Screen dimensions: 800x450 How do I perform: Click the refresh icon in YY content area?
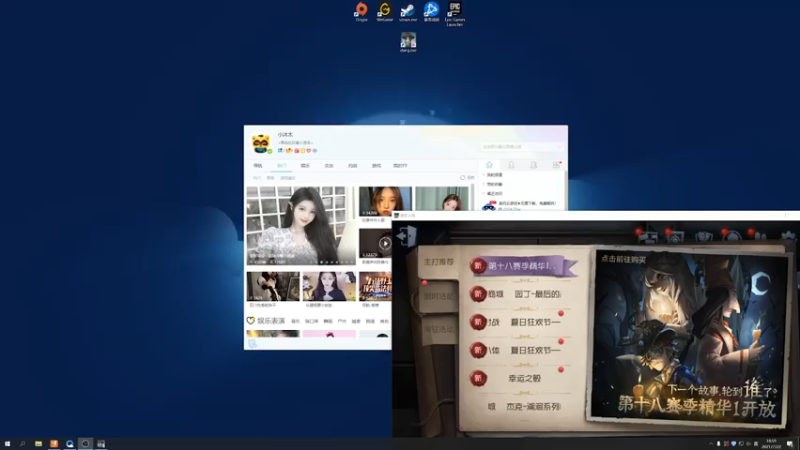[x=463, y=178]
